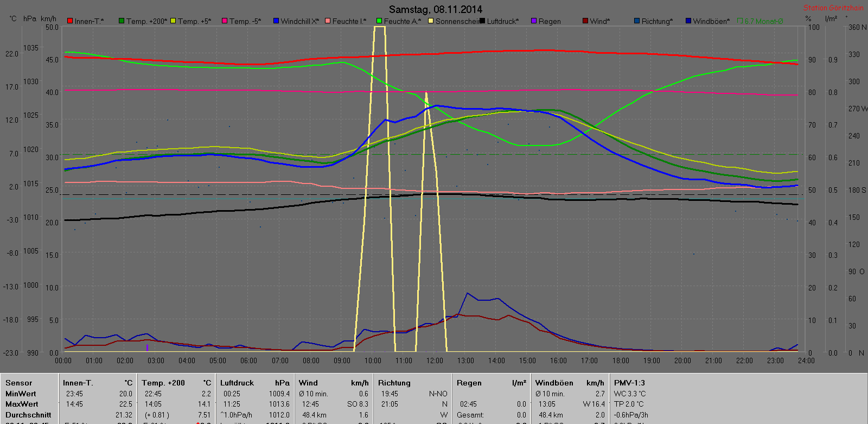Click the purple Regen legend swatch

pyautogui.click(x=534, y=21)
